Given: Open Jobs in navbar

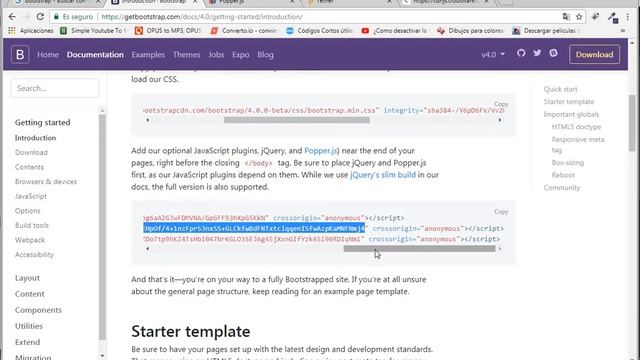Looking at the screenshot, I should 216,55.
